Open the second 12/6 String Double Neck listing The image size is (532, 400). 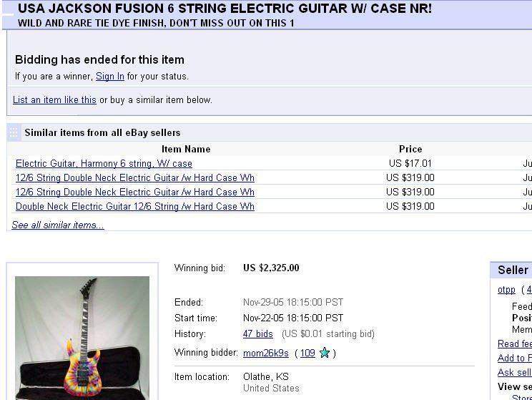click(135, 192)
